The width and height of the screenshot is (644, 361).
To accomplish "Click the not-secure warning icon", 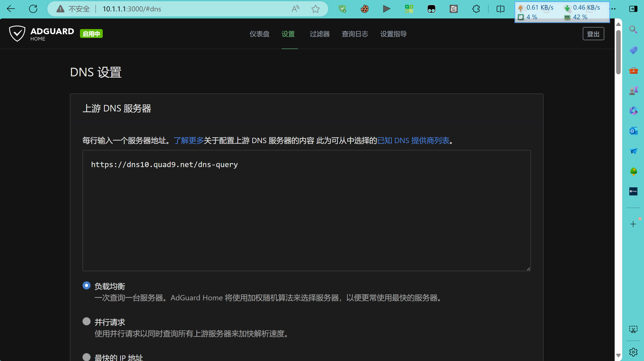I will (60, 9).
